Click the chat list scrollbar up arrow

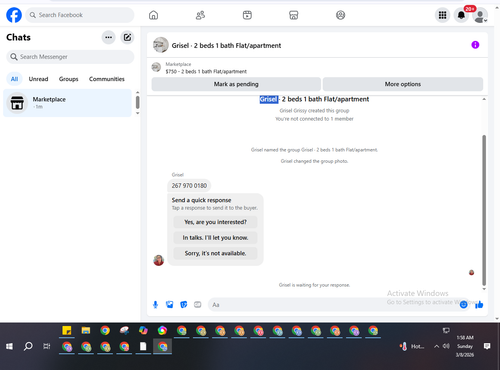pos(137,92)
